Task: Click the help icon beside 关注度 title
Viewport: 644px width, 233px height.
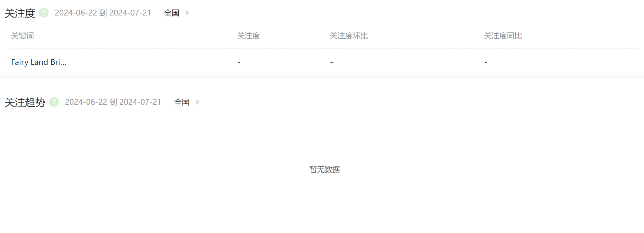Action: pos(44,13)
